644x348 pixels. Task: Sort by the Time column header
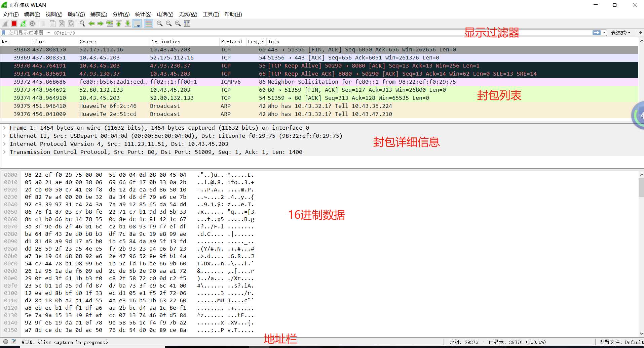click(54, 42)
